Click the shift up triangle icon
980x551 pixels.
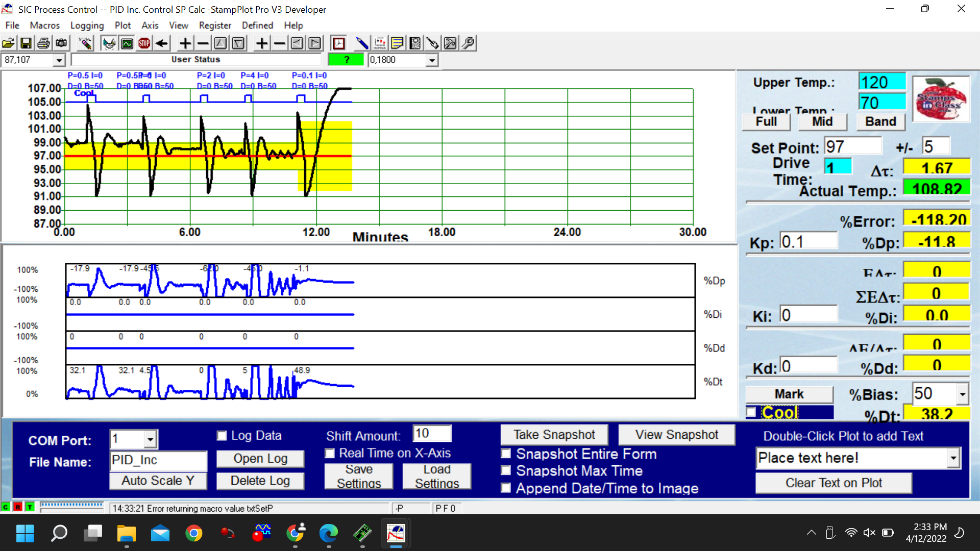tap(220, 43)
